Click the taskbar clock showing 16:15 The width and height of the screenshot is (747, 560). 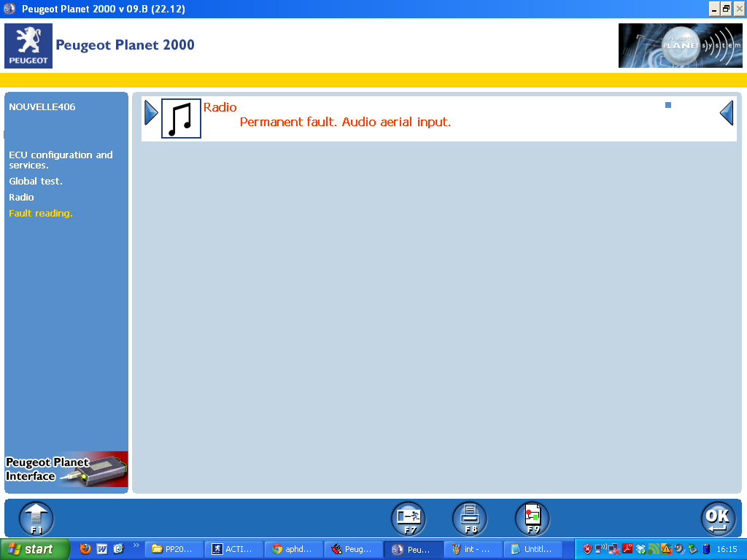point(727,550)
